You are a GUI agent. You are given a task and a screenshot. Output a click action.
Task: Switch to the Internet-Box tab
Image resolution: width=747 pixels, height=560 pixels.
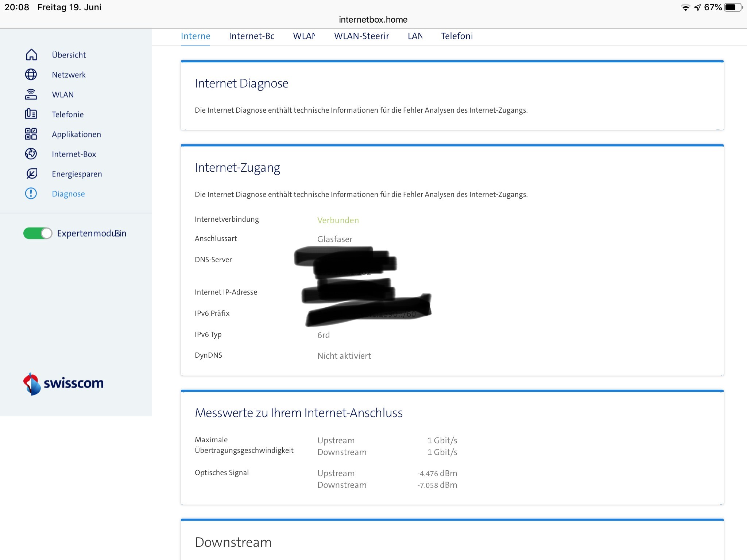click(x=251, y=36)
